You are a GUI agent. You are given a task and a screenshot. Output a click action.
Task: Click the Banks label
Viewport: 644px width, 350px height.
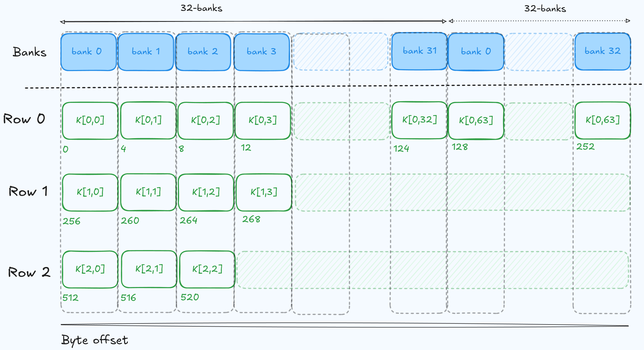click(30, 52)
